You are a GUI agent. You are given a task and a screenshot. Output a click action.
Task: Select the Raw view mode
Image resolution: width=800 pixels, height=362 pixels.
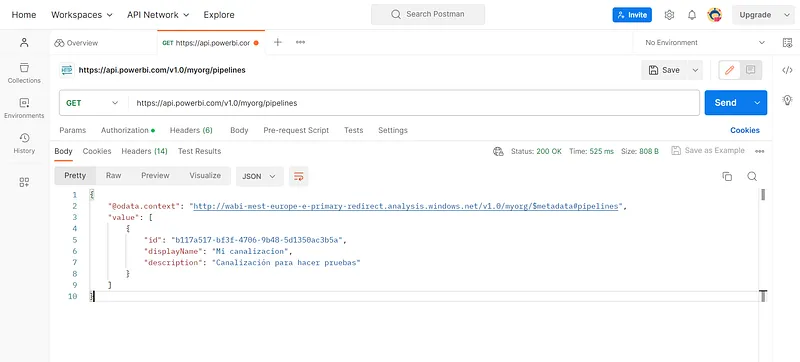pyautogui.click(x=113, y=175)
